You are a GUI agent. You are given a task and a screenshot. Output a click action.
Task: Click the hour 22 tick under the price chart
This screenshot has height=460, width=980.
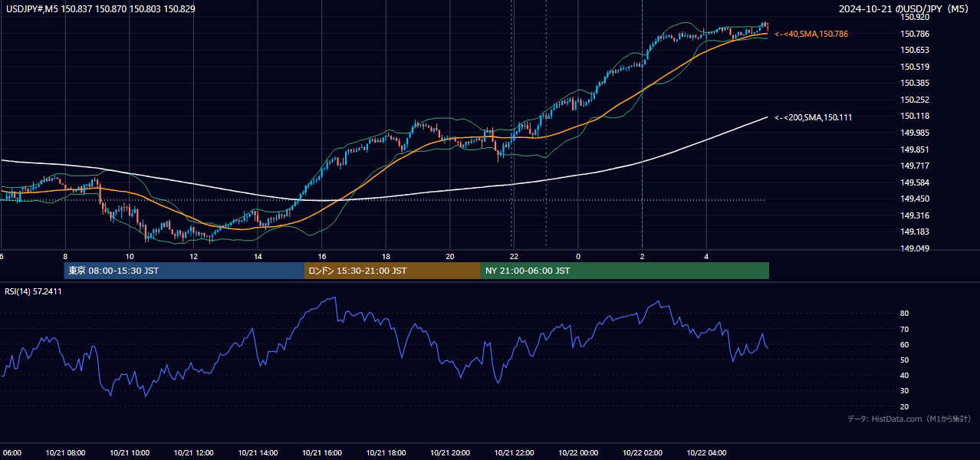tap(514, 256)
